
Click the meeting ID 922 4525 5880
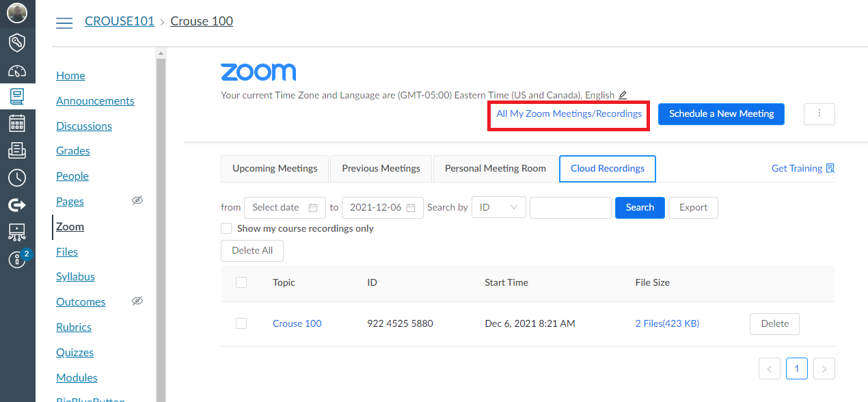pyautogui.click(x=400, y=323)
